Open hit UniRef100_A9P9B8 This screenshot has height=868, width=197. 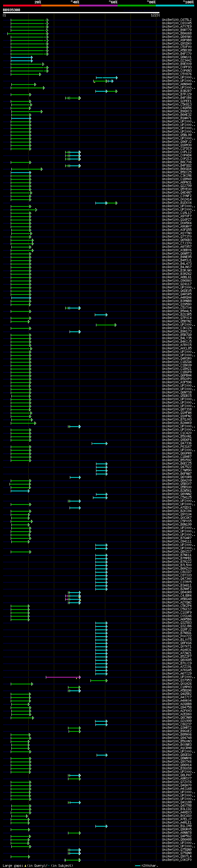[x=177, y=40]
